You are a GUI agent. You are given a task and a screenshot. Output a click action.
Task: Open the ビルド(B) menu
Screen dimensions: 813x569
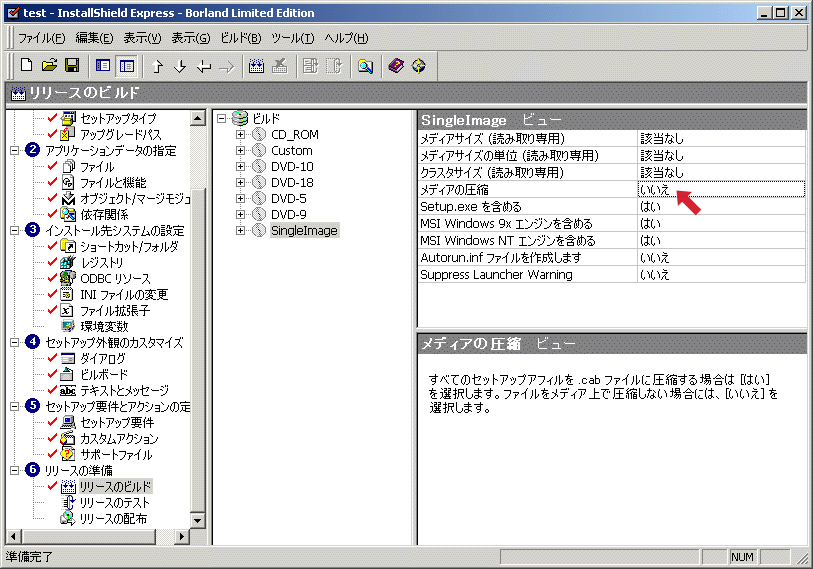(x=241, y=38)
